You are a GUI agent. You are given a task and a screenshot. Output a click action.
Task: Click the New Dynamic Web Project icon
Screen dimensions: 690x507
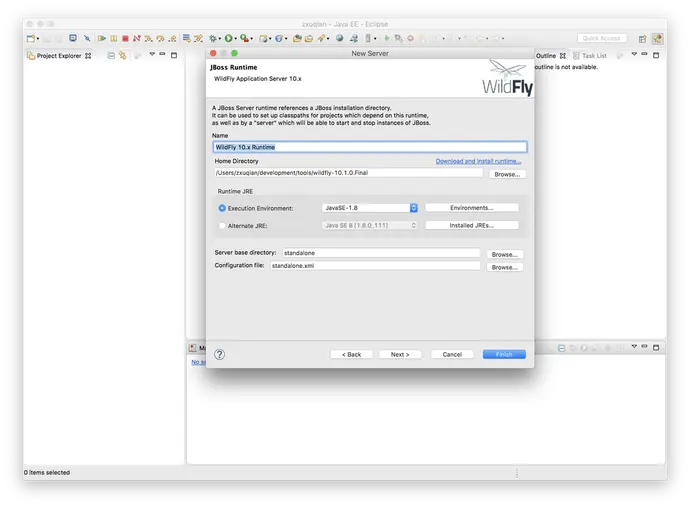click(264, 39)
